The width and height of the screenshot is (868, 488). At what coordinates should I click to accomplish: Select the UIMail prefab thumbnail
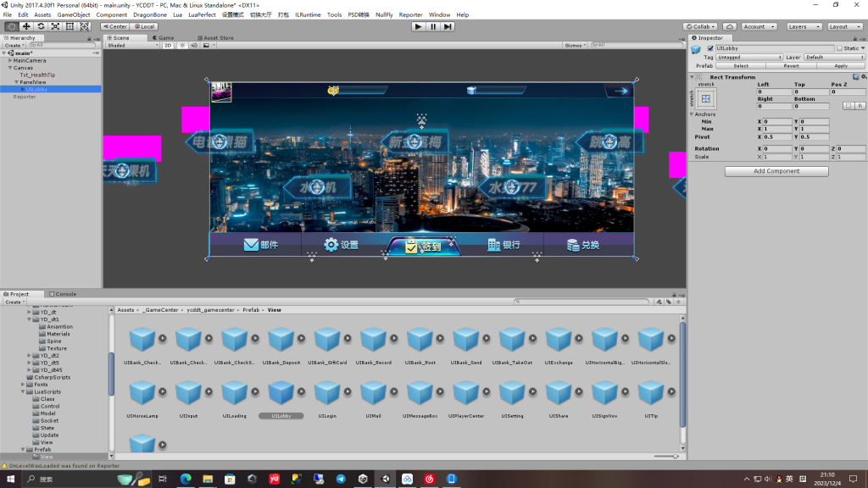pos(373,392)
